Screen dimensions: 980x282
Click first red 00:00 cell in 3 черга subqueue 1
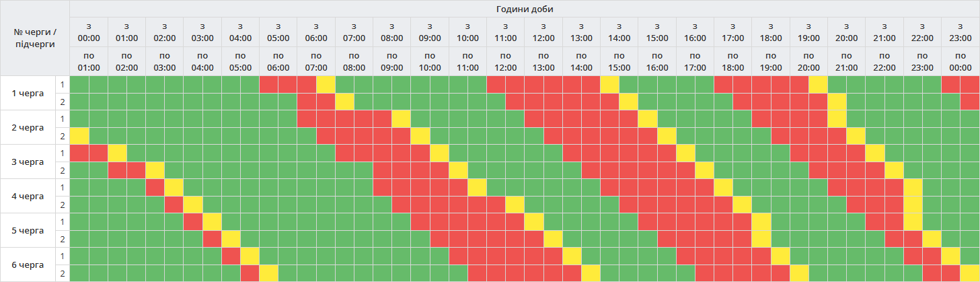click(79, 153)
